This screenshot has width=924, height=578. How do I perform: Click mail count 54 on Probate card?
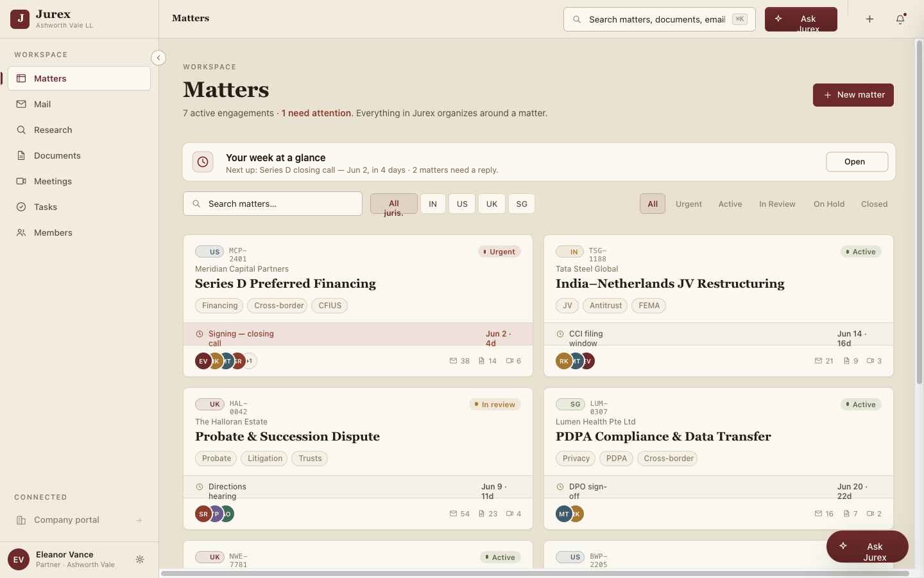click(459, 514)
